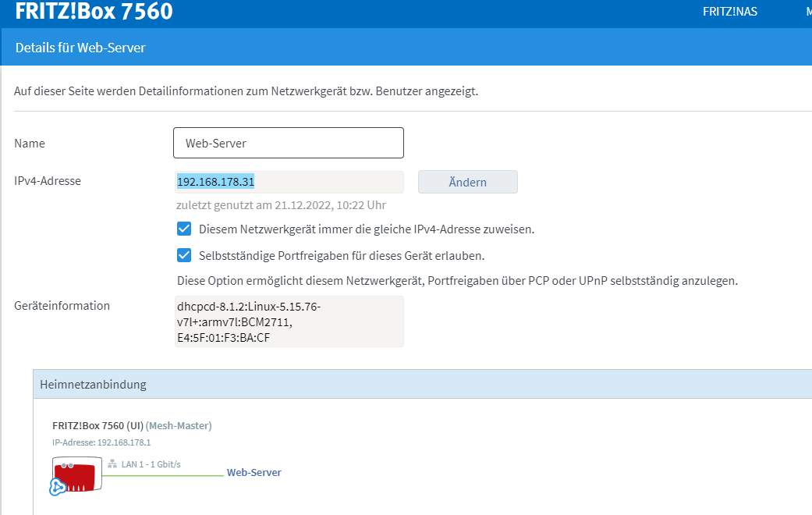The height and width of the screenshot is (515, 812).
Task: Click the FRITZ!Box router device icon
Action: [x=77, y=474]
